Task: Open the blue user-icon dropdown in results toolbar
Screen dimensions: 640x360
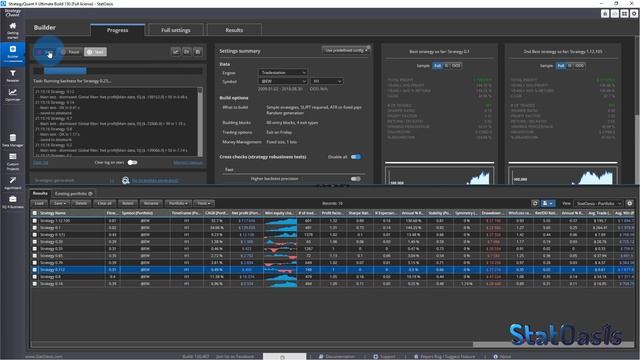Action: pos(547,203)
